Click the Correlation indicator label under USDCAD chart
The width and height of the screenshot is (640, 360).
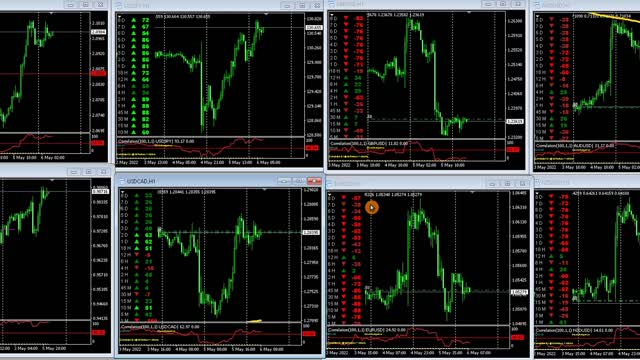[x=160, y=327]
